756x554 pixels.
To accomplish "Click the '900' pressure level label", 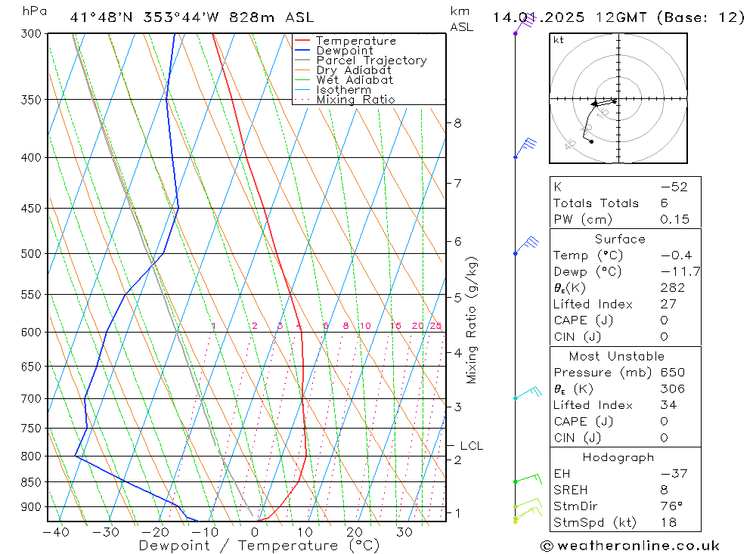I will 31,506.
